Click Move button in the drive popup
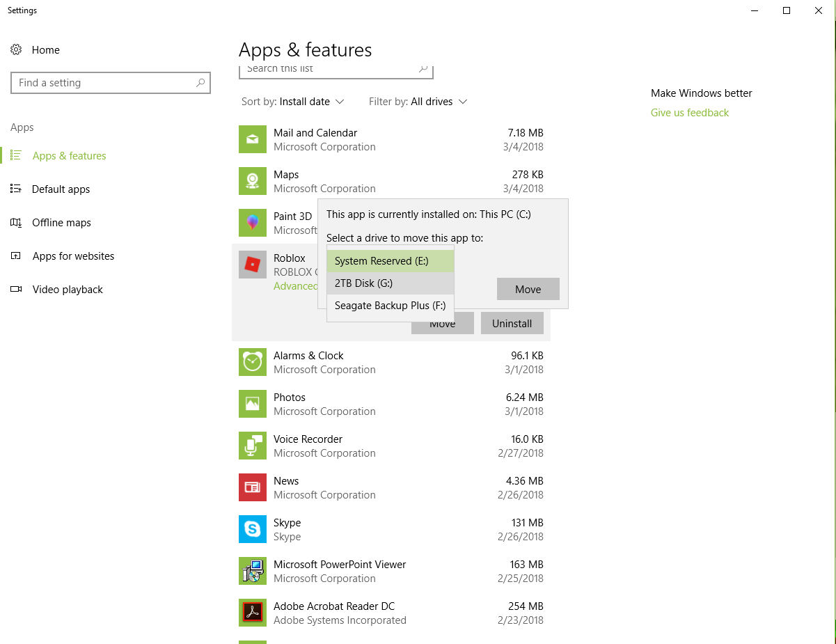This screenshot has height=644, width=836. (x=528, y=290)
